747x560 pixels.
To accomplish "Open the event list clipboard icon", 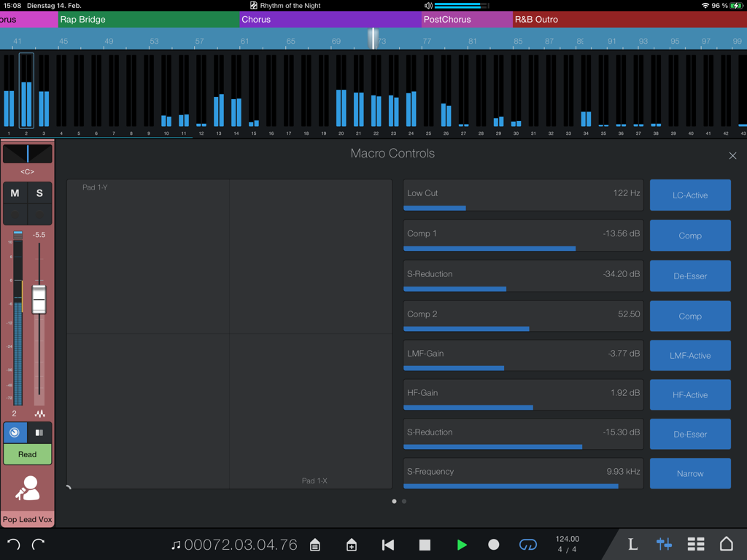I will [314, 544].
